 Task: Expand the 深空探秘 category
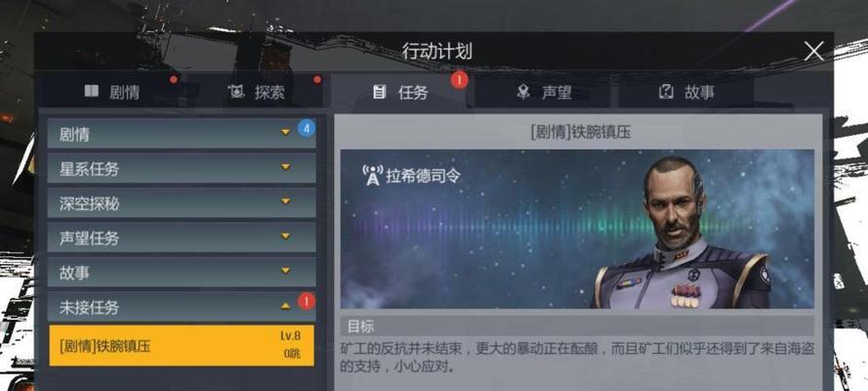point(182,202)
